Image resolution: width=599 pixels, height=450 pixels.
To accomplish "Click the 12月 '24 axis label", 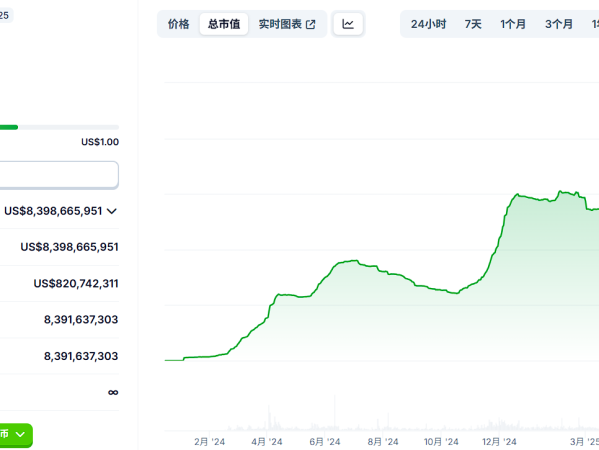I will [499, 442].
